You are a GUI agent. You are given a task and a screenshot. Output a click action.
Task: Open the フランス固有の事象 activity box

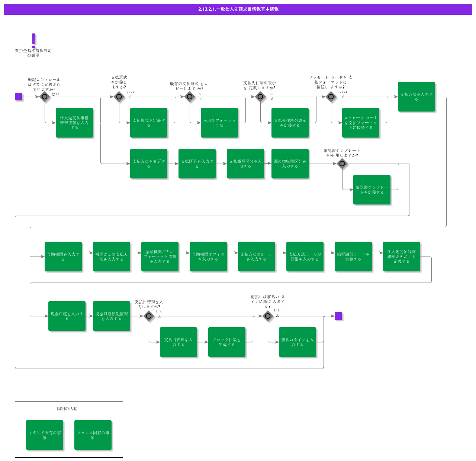click(x=93, y=435)
